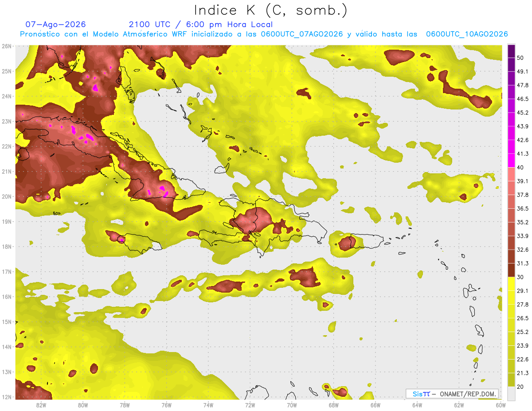
Task: Click '2100 UTC / 6:00 pm Hora Local'
Action: click(201, 25)
